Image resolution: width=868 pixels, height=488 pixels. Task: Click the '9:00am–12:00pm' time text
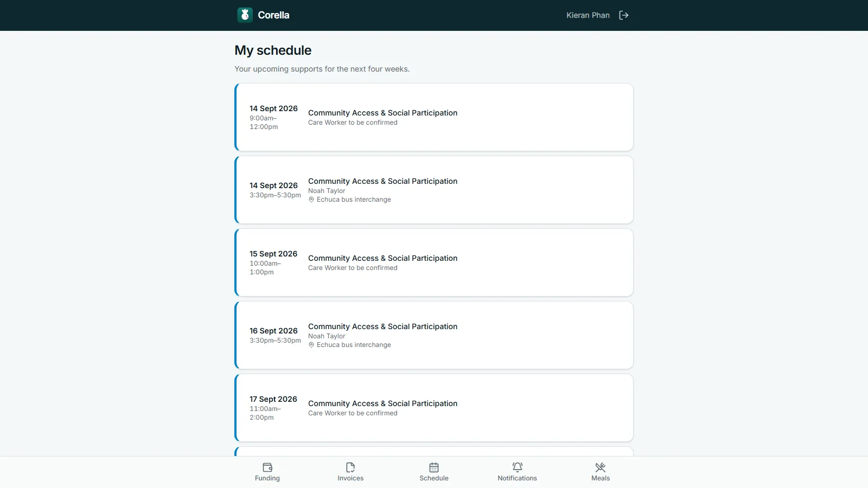click(264, 123)
